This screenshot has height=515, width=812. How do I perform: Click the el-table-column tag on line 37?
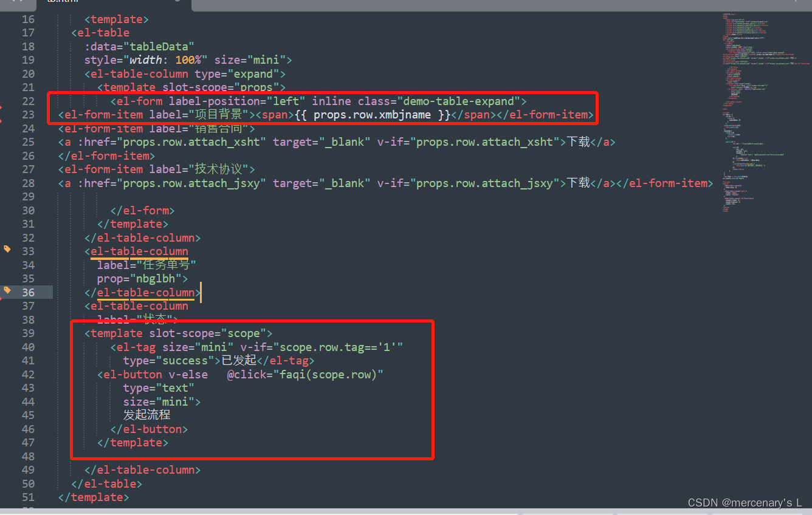tap(136, 306)
